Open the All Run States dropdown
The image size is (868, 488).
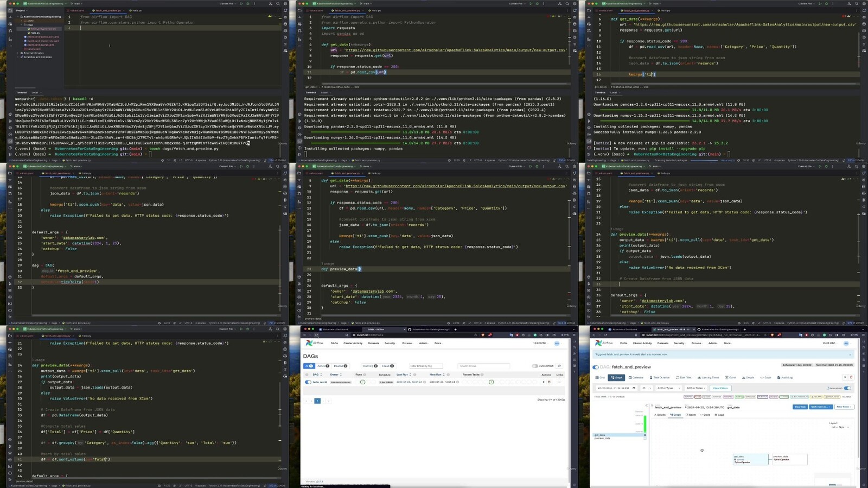coord(696,388)
